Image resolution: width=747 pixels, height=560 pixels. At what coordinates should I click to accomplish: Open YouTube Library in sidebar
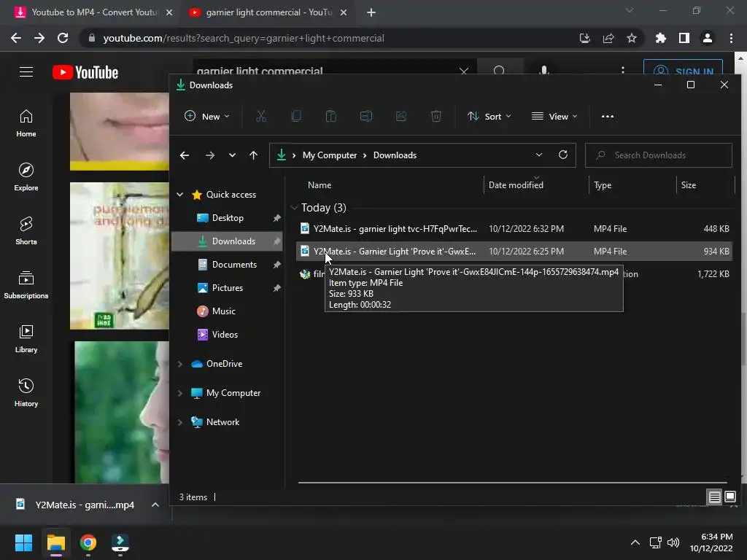tap(26, 338)
